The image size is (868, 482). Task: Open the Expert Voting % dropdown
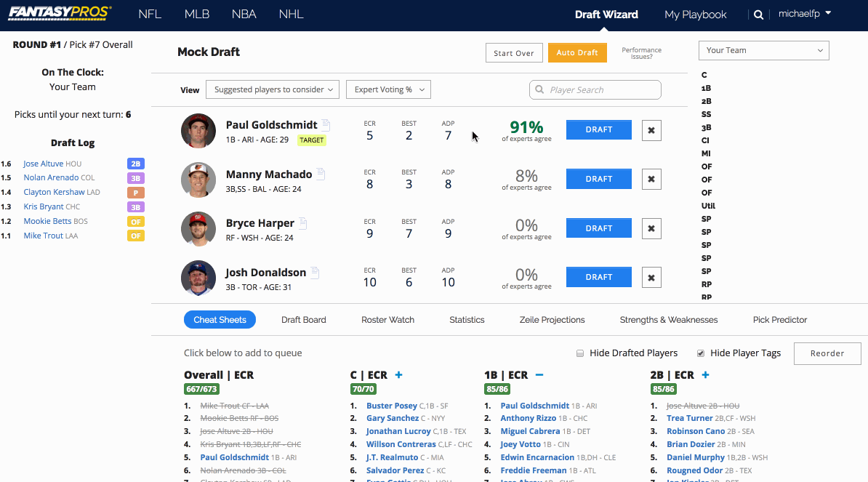point(388,89)
